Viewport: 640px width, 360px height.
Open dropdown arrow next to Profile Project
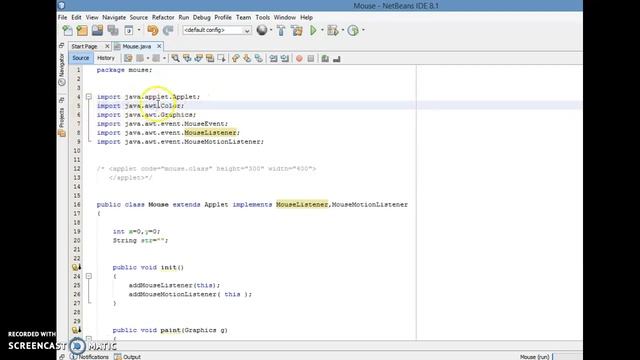click(363, 30)
